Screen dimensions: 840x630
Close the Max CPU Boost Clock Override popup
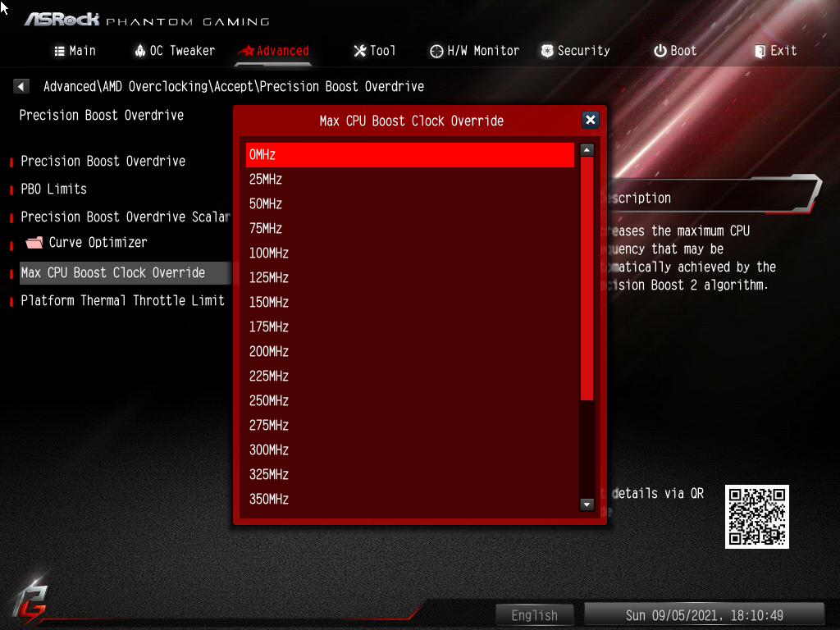coord(591,120)
